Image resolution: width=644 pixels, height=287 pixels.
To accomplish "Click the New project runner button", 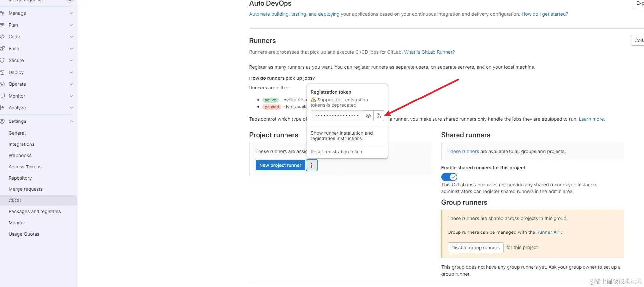I will click(280, 165).
